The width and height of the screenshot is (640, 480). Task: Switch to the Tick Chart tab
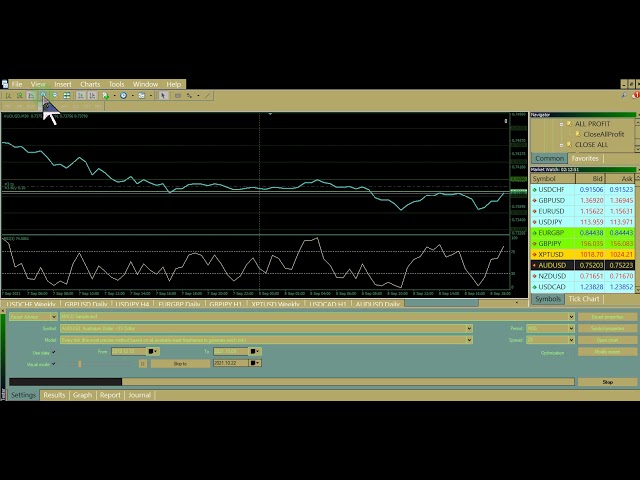point(584,299)
